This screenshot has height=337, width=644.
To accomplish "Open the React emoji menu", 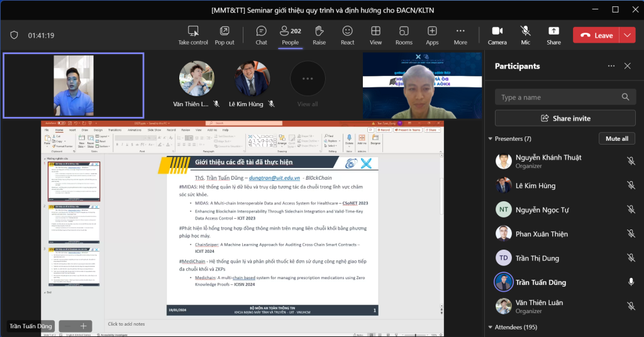I will pos(347,35).
